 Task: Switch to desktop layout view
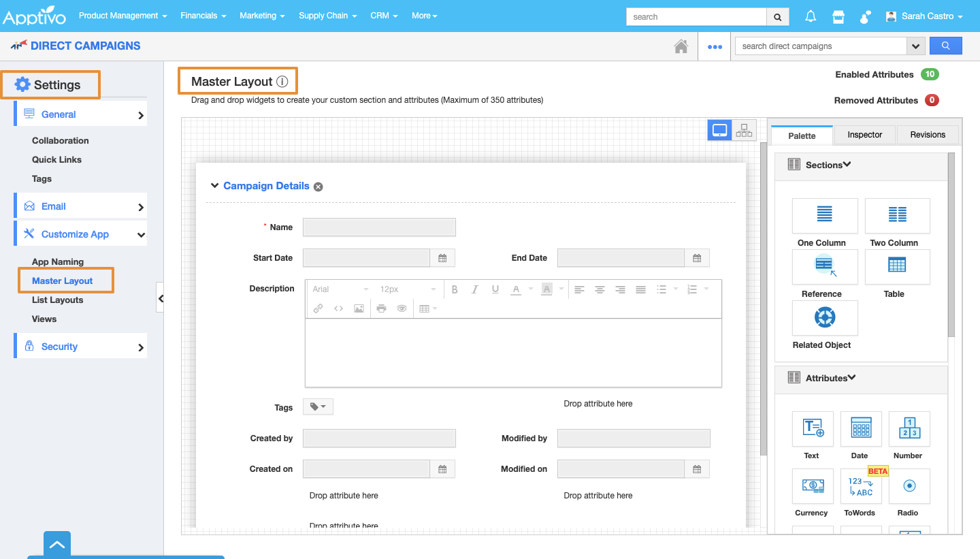[720, 130]
